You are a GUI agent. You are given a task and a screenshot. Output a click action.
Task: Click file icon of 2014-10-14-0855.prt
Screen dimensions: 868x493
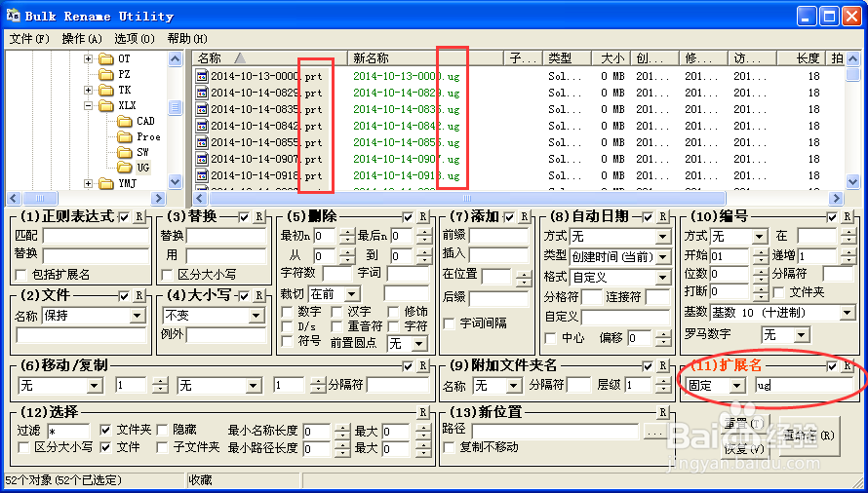point(202,143)
